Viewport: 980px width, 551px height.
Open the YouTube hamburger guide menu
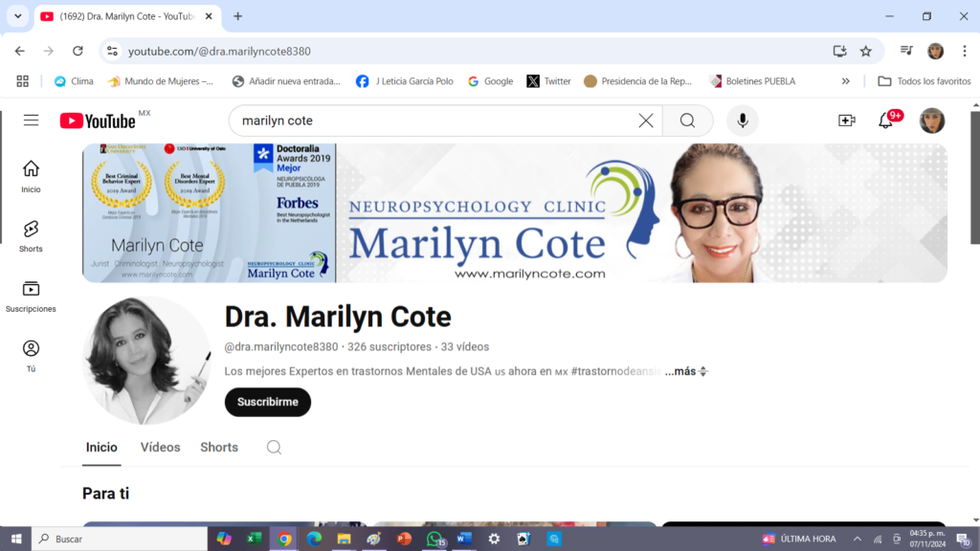32,121
